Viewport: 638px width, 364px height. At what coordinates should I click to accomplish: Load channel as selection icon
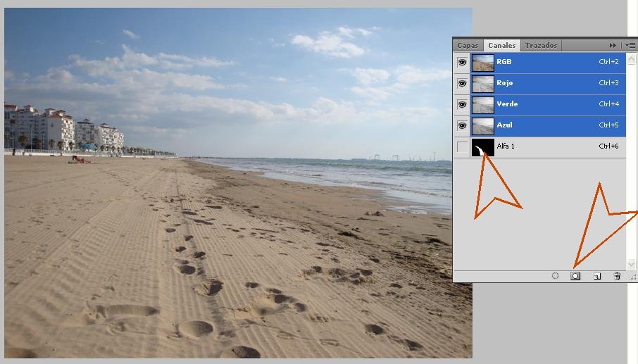555,276
